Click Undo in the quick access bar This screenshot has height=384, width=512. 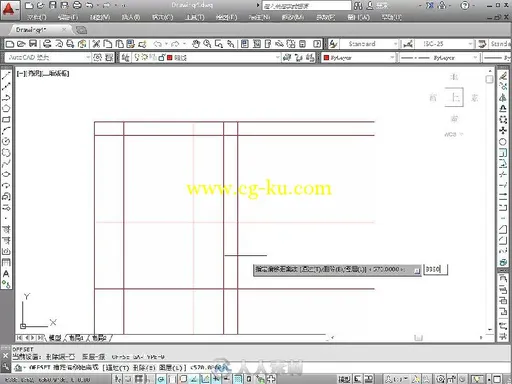point(89,5)
